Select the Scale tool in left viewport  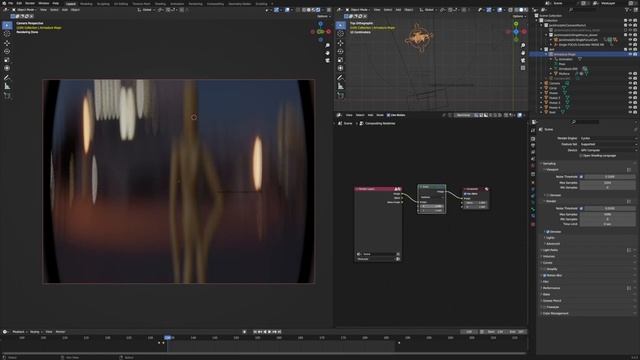(x=7, y=60)
